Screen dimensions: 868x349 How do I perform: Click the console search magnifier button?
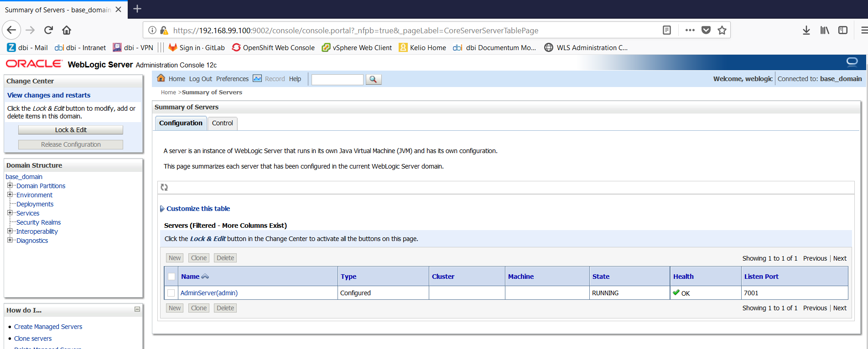point(373,79)
